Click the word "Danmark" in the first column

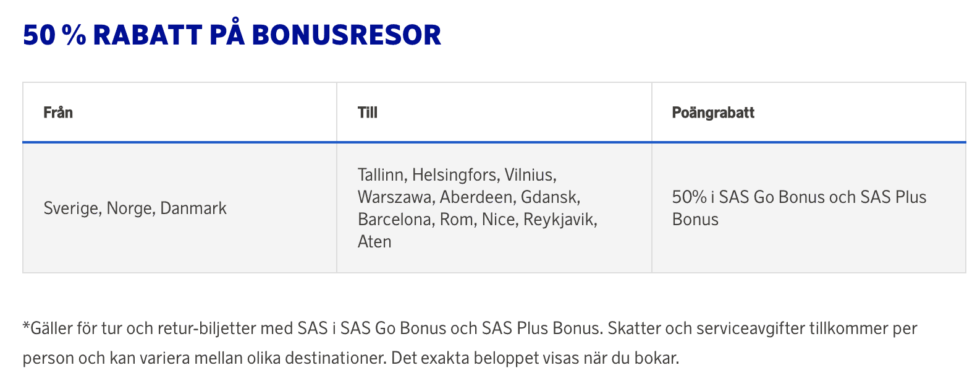click(193, 208)
